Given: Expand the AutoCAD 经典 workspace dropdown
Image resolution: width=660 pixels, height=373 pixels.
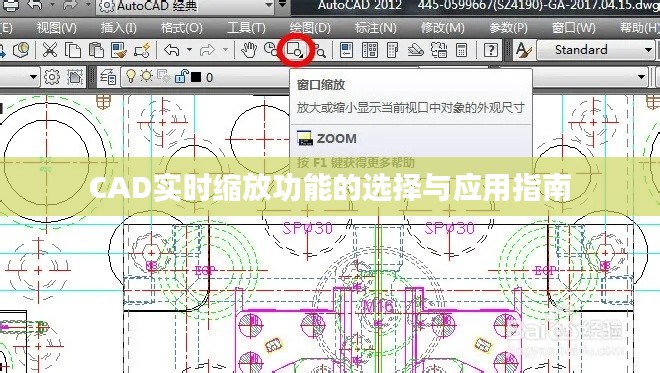Looking at the screenshot, I should coord(269,5).
